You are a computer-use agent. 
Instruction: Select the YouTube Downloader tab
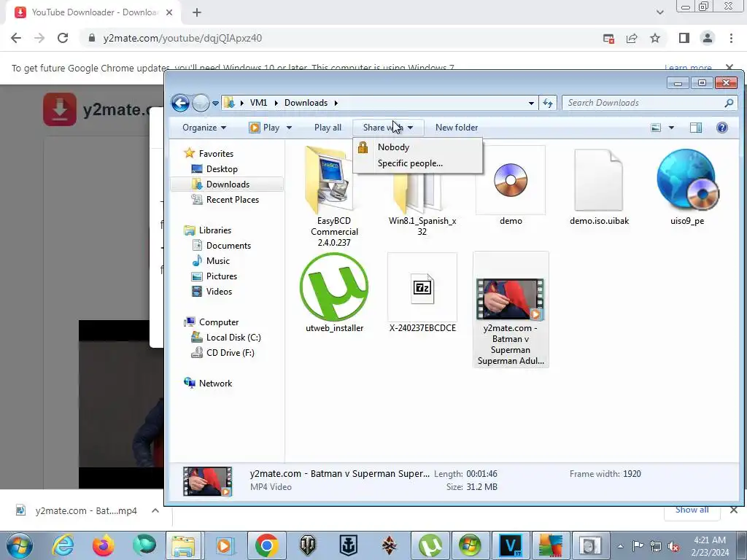pos(93,13)
